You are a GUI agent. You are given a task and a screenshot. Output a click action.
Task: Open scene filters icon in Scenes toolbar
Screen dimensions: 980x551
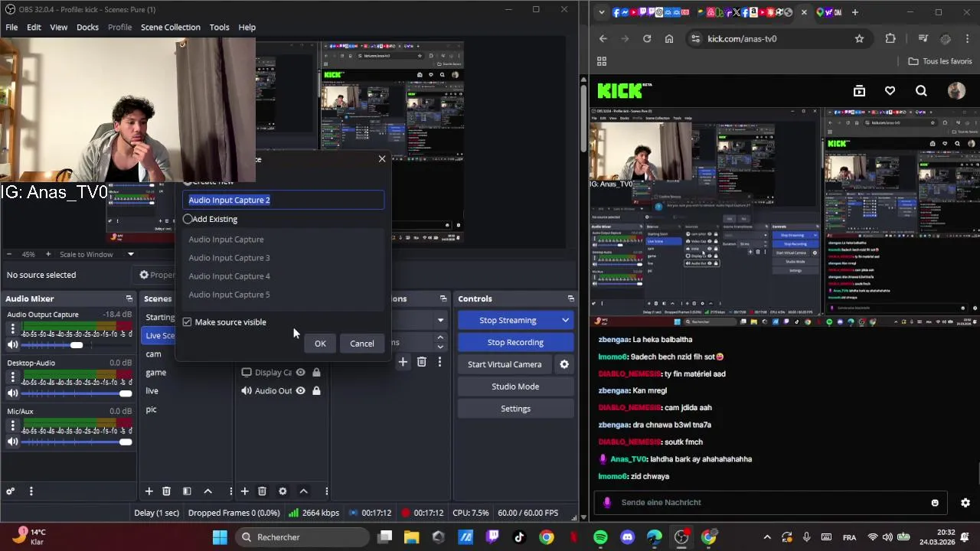click(x=187, y=491)
